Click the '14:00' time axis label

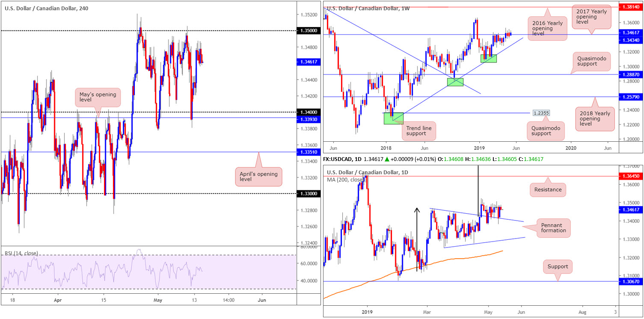[229, 301]
